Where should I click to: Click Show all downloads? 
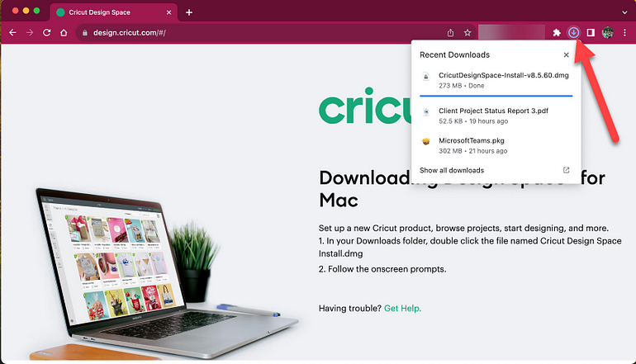tap(452, 170)
